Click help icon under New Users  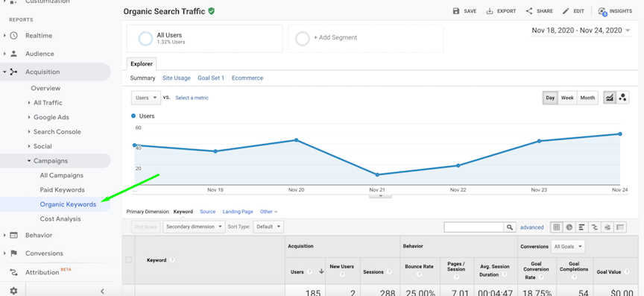click(x=341, y=274)
